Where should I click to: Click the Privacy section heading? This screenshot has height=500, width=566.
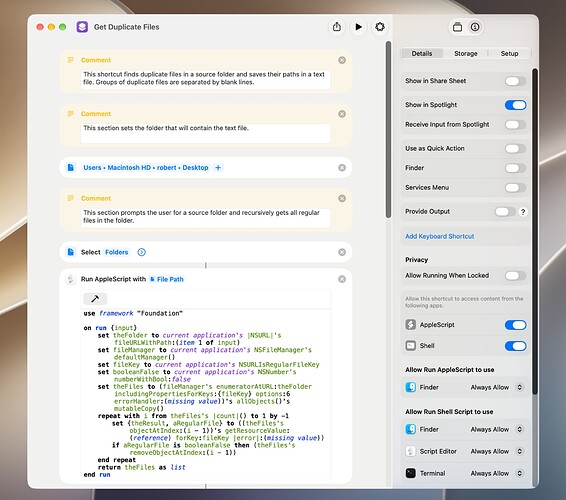coord(417,260)
